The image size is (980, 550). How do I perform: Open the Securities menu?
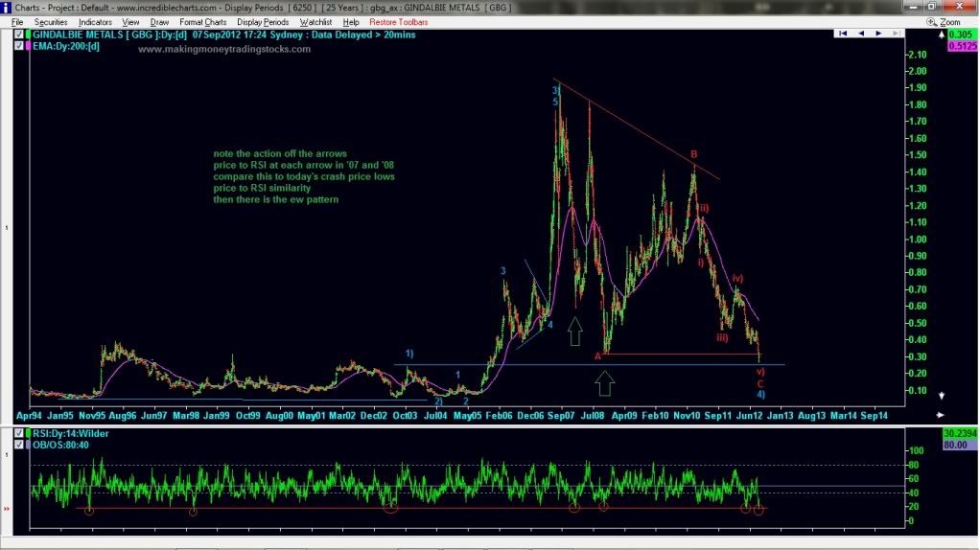[x=51, y=22]
